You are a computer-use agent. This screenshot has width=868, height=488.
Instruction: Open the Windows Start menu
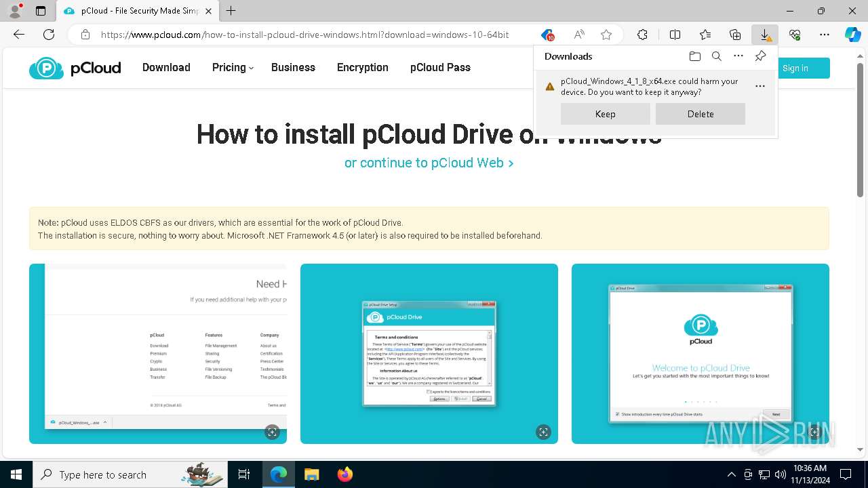pyautogui.click(x=16, y=474)
